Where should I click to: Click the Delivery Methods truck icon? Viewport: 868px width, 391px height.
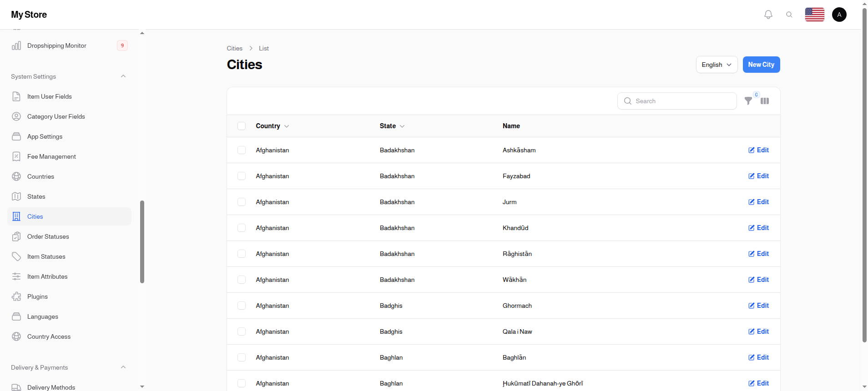(x=16, y=387)
